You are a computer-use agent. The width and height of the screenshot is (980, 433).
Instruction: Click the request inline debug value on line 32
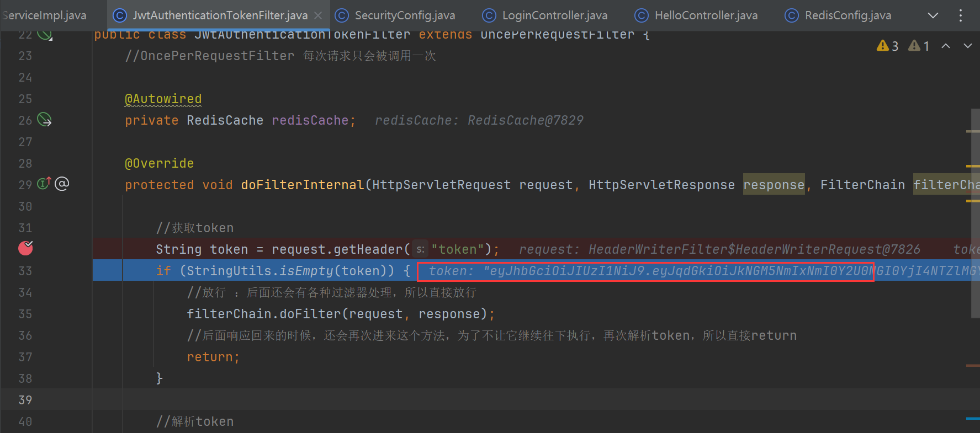click(719, 249)
